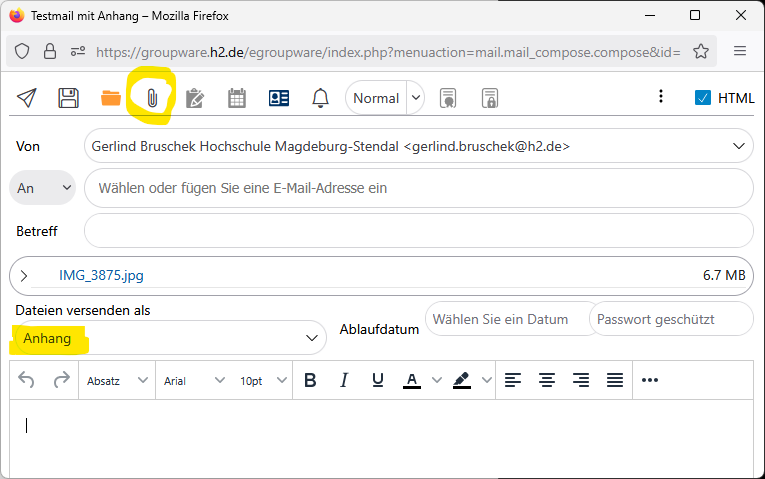The height and width of the screenshot is (479, 765).
Task: Expand the Von sender address dropdown
Action: pos(739,146)
